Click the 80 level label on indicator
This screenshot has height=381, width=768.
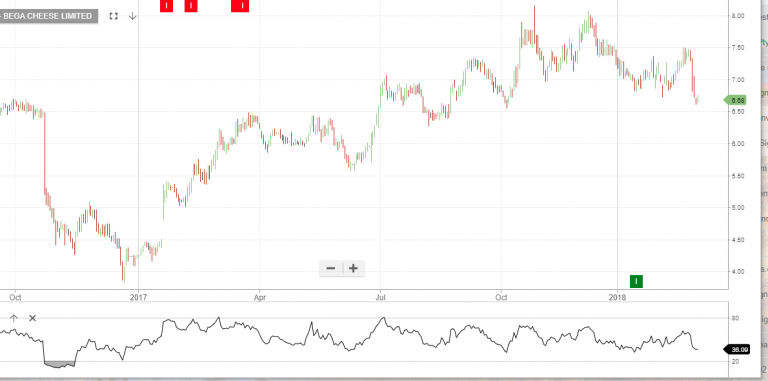coord(735,318)
